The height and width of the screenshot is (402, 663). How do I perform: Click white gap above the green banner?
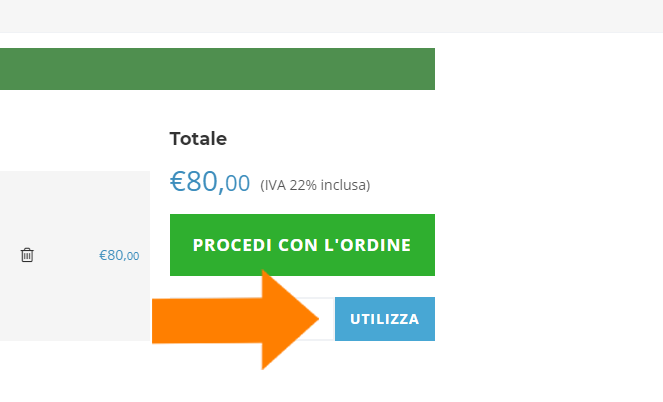[217, 41]
